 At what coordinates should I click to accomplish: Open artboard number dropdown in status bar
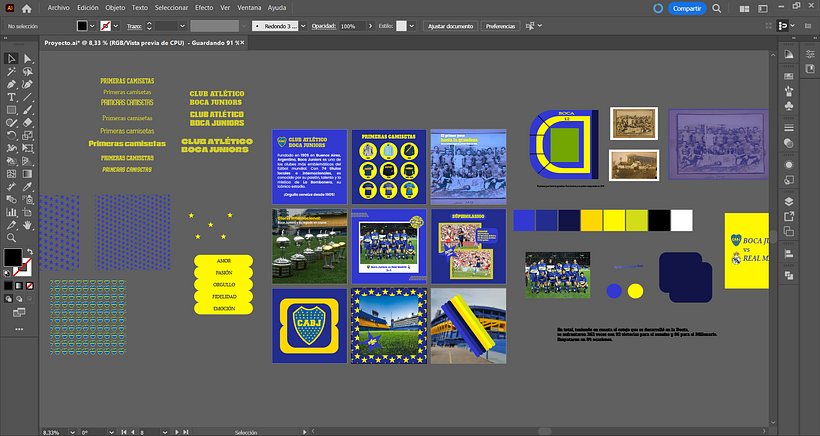(165, 432)
